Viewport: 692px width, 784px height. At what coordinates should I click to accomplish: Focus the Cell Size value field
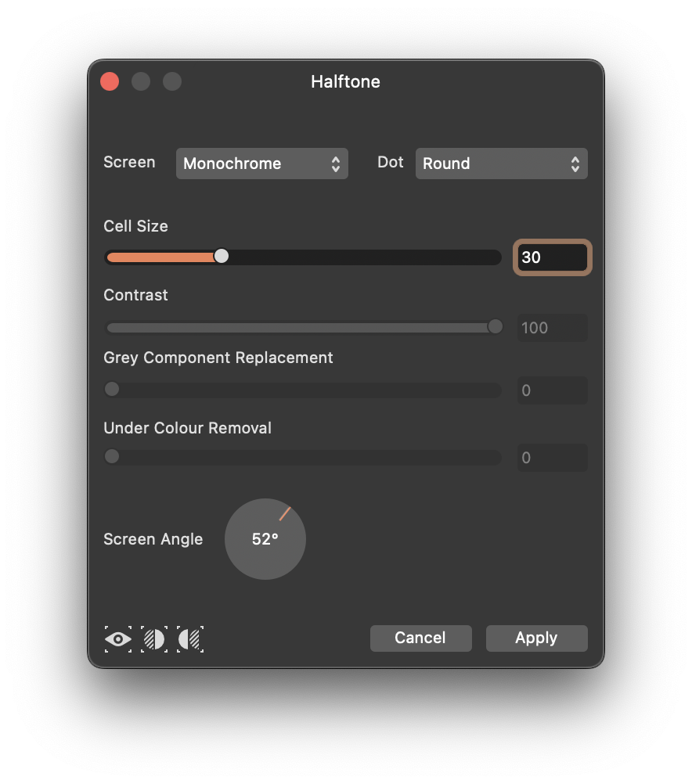tap(552, 257)
